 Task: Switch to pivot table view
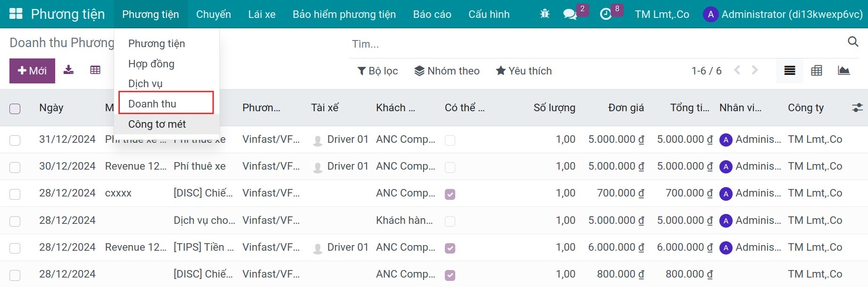817,71
